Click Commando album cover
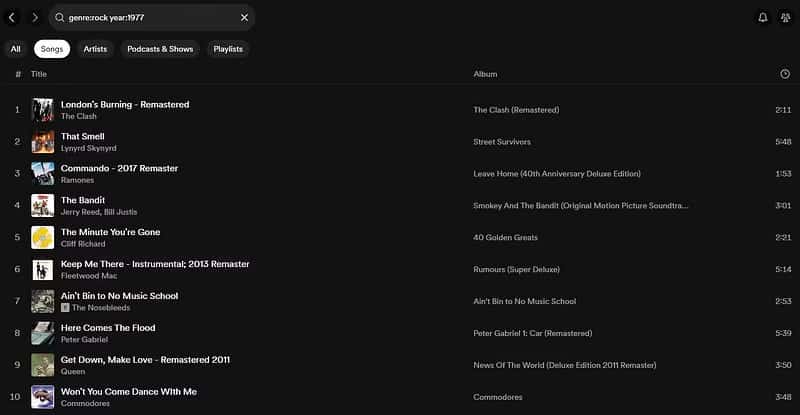 tap(42, 174)
